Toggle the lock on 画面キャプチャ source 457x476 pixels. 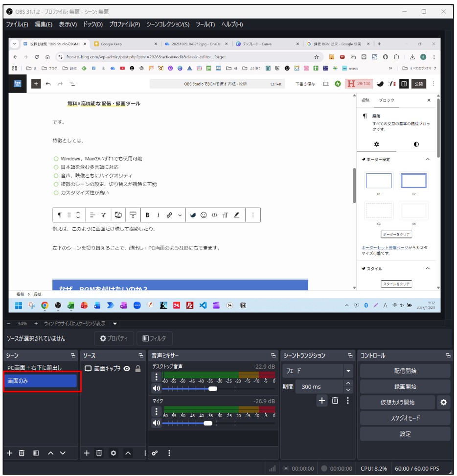point(138,369)
